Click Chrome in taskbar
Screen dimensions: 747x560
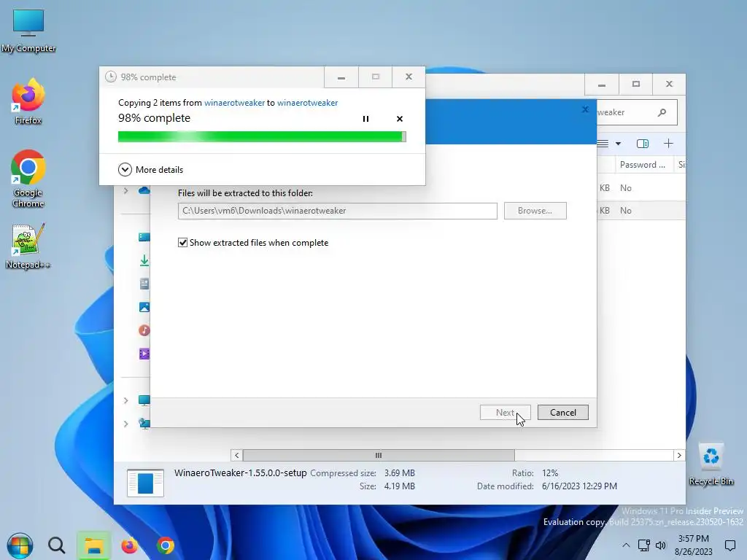tap(166, 545)
